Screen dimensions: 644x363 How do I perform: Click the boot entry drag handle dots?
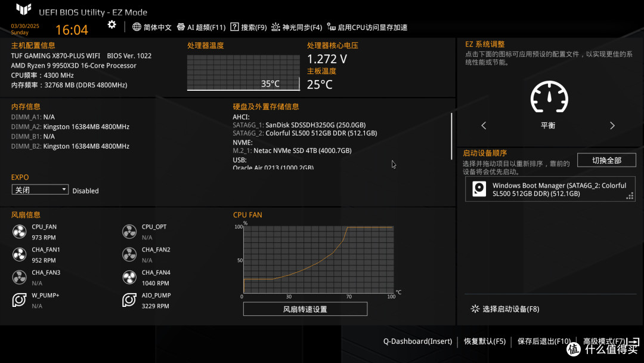coord(630,196)
